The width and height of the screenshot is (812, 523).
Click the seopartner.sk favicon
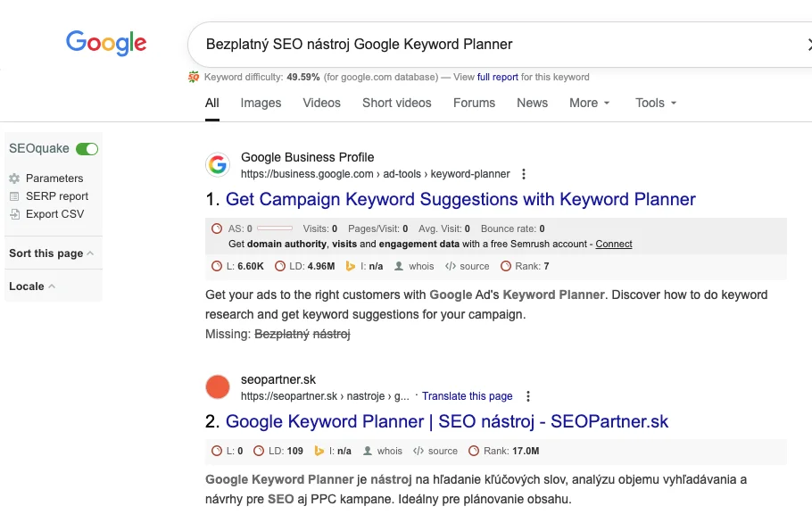tap(218, 387)
